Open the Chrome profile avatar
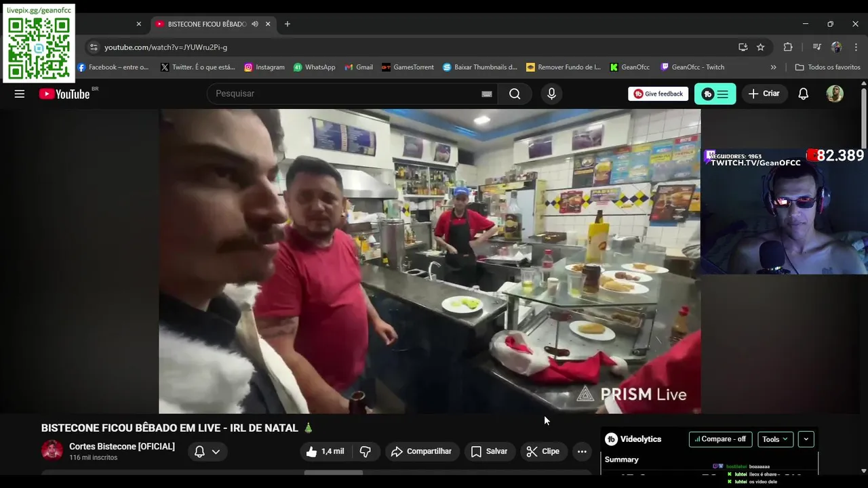Image resolution: width=868 pixels, height=488 pixels. point(836,47)
